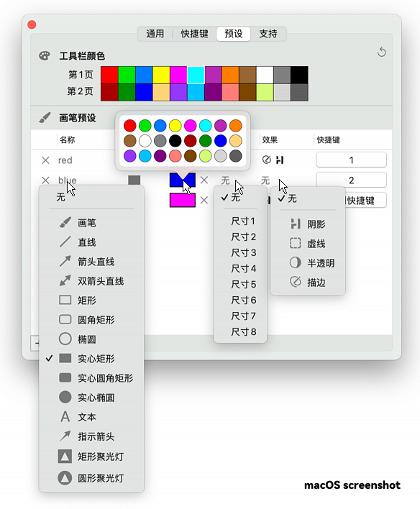The image size is (420, 509).
Task: Open the 预设 tab
Action: point(234,34)
